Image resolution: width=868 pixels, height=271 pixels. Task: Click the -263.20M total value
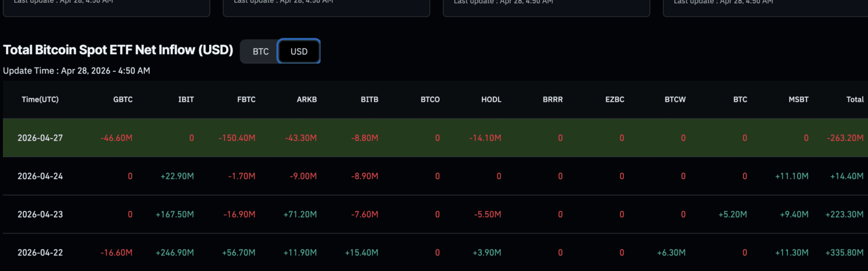[845, 138]
